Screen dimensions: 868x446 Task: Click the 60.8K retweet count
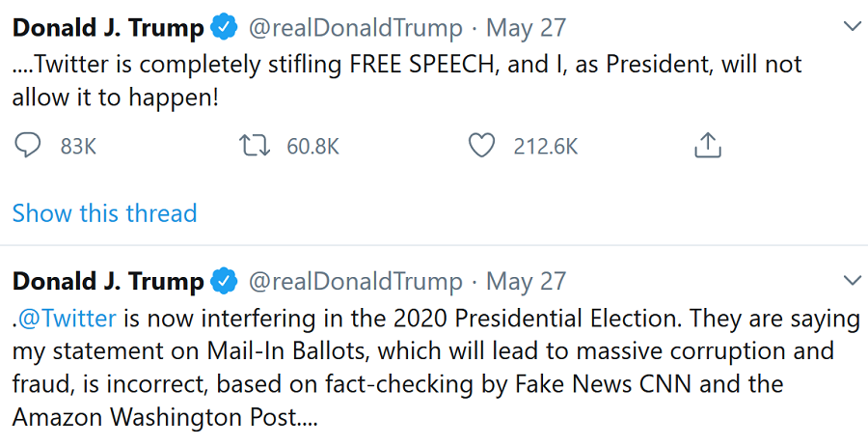tap(312, 147)
